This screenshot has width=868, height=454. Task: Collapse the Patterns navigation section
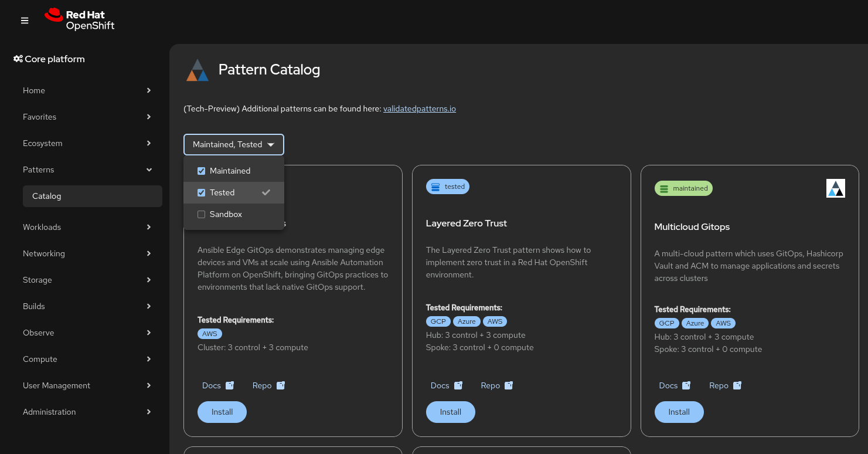pyautogui.click(x=87, y=170)
